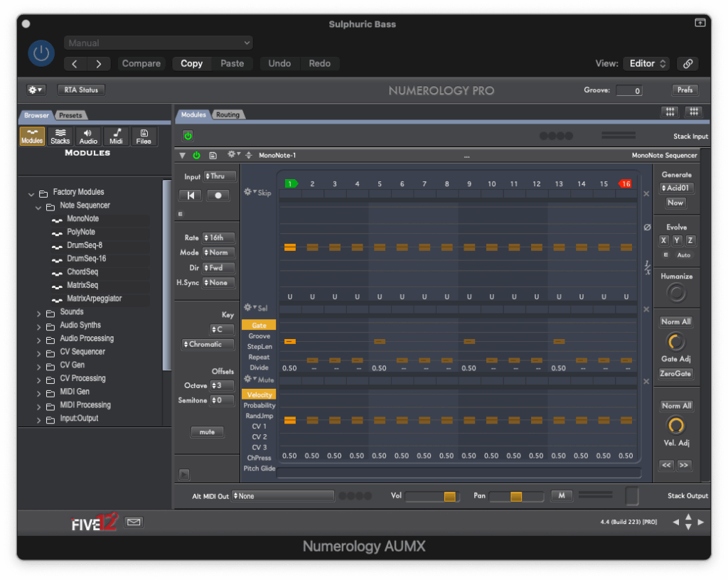Click the MonoNote-1 save preset disk icon
Image resolution: width=728 pixels, height=580 pixels.
(x=213, y=156)
